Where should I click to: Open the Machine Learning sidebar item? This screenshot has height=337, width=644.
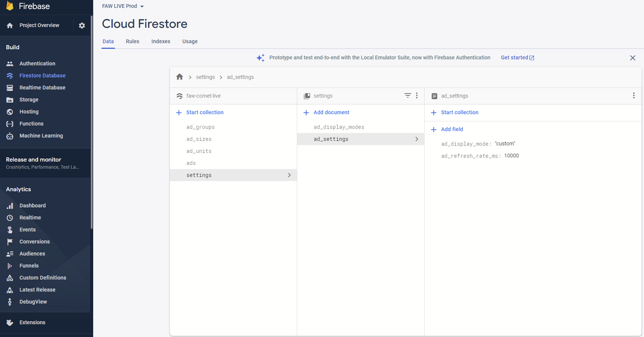pyautogui.click(x=41, y=136)
